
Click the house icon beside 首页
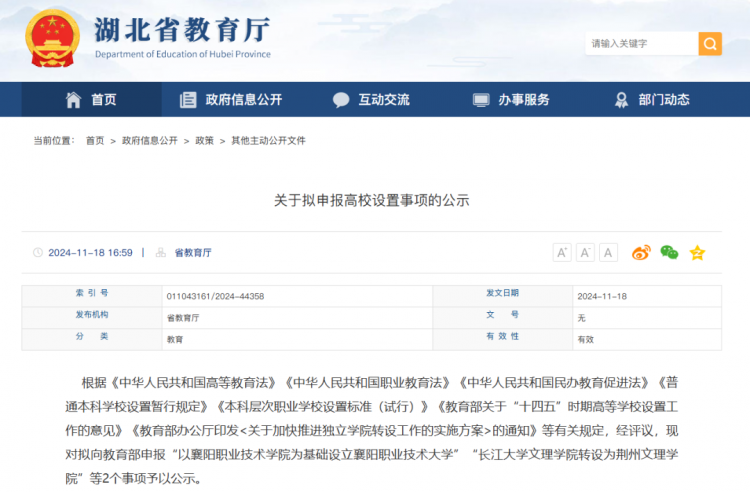(x=73, y=100)
